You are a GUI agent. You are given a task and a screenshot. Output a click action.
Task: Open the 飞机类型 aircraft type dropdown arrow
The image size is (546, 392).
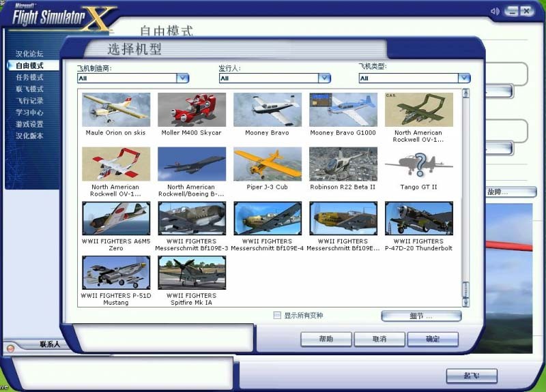point(464,78)
